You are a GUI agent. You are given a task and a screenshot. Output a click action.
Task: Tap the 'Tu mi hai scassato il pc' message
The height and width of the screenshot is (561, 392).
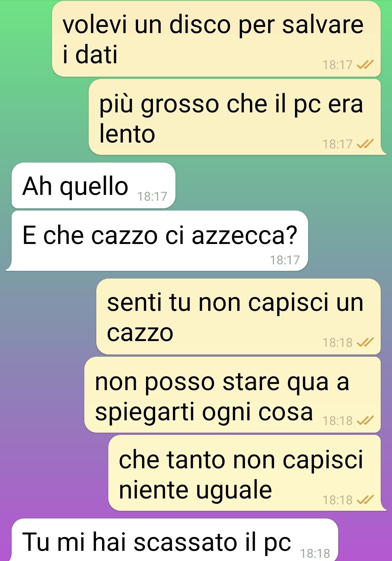[175, 540]
